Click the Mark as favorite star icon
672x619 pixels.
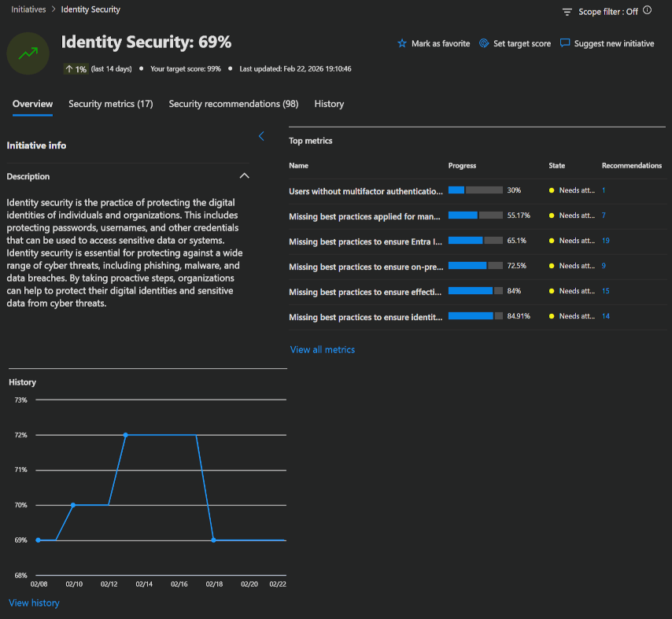pyautogui.click(x=402, y=44)
